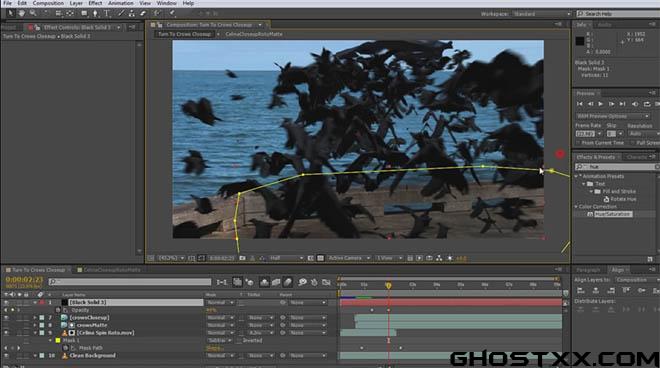Open the Graph Editor from timeline

click(326, 282)
